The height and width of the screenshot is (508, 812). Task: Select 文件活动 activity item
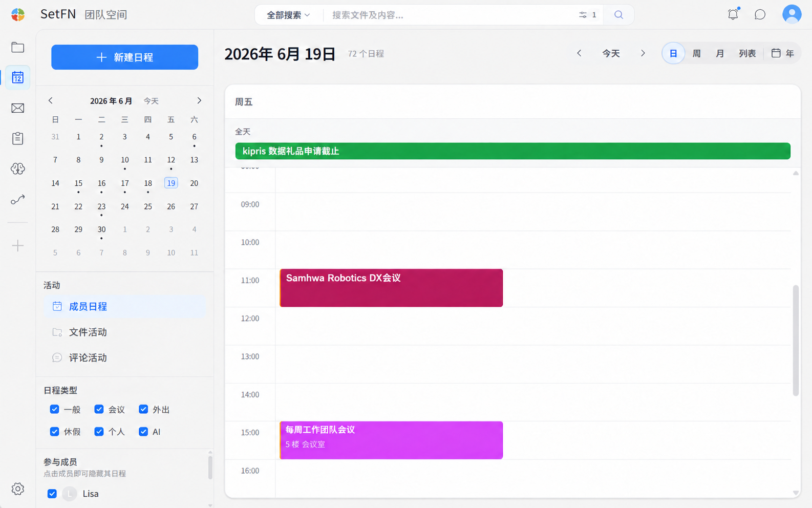124,332
